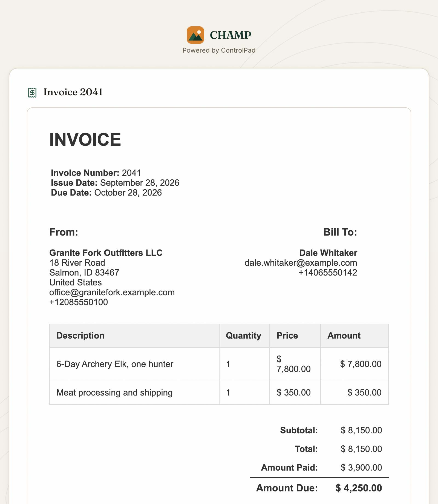Click the Amount Paid value $ 3,900.00
This screenshot has width=438, height=504.
click(361, 468)
